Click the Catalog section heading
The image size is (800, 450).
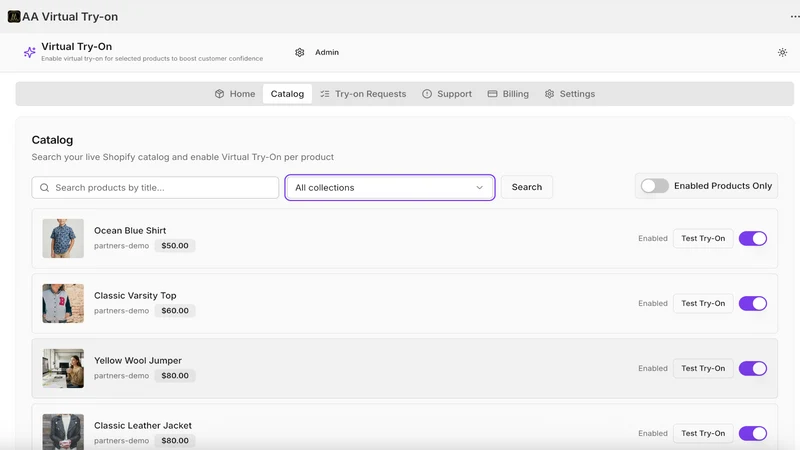coord(52,140)
